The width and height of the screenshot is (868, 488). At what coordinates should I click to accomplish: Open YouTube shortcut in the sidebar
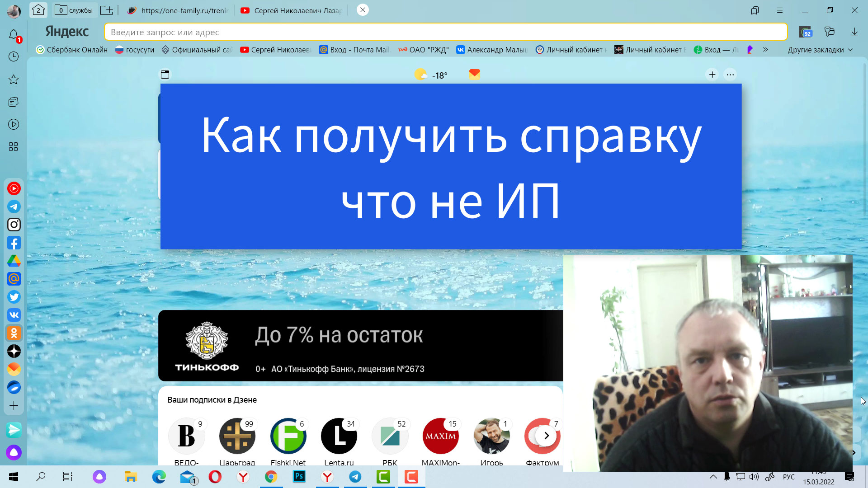click(x=14, y=188)
